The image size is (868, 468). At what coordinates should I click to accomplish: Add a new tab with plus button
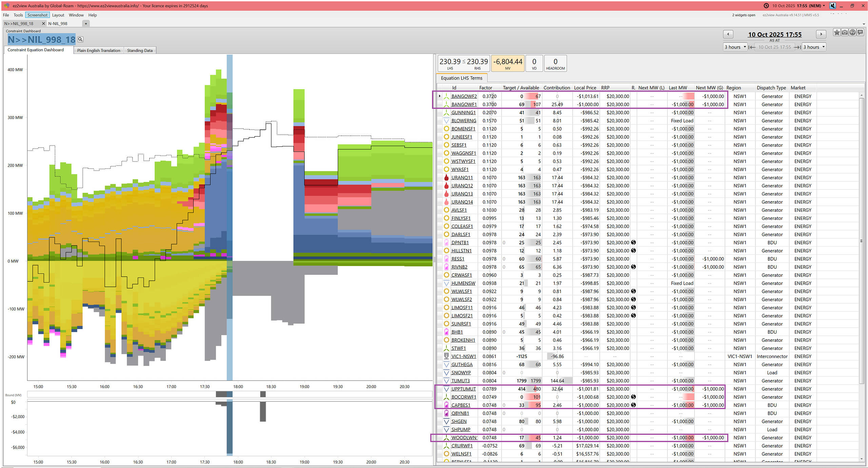point(86,23)
